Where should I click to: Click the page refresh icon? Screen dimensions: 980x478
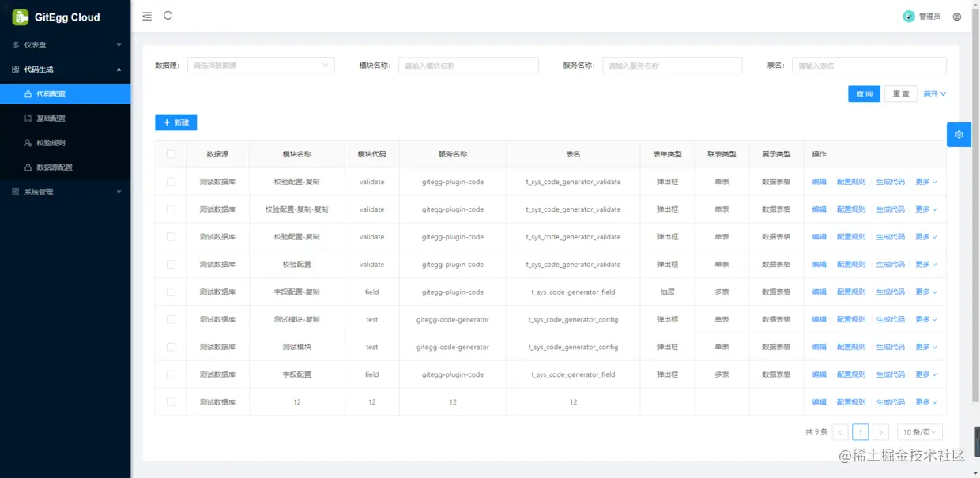click(167, 16)
